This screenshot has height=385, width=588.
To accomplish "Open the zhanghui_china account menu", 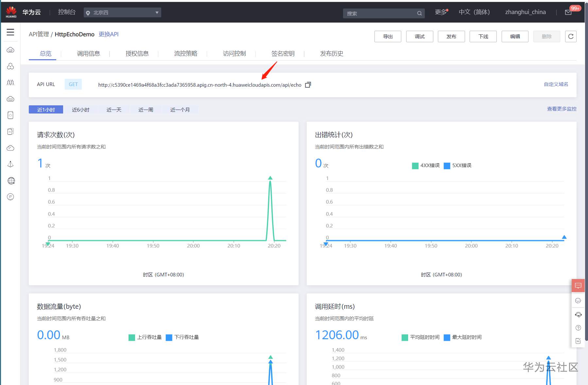I will point(525,12).
